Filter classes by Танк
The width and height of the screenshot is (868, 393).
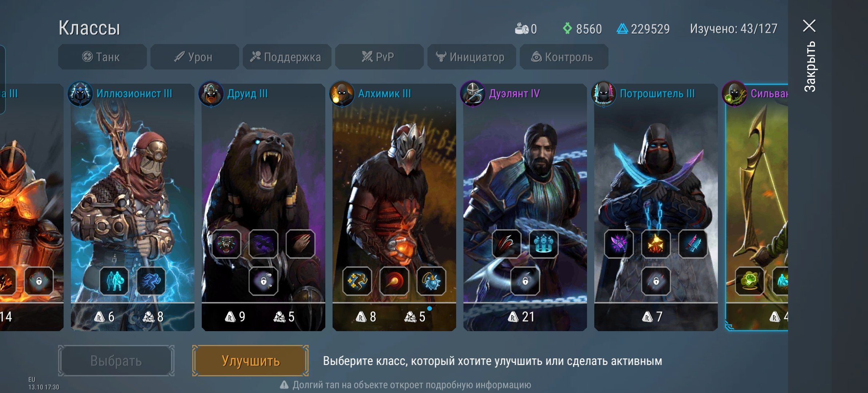click(103, 57)
